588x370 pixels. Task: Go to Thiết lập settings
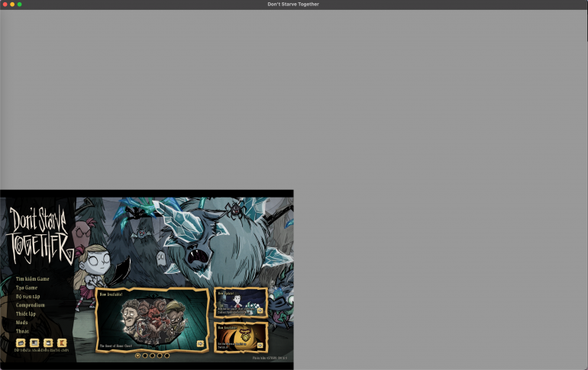[x=26, y=314]
